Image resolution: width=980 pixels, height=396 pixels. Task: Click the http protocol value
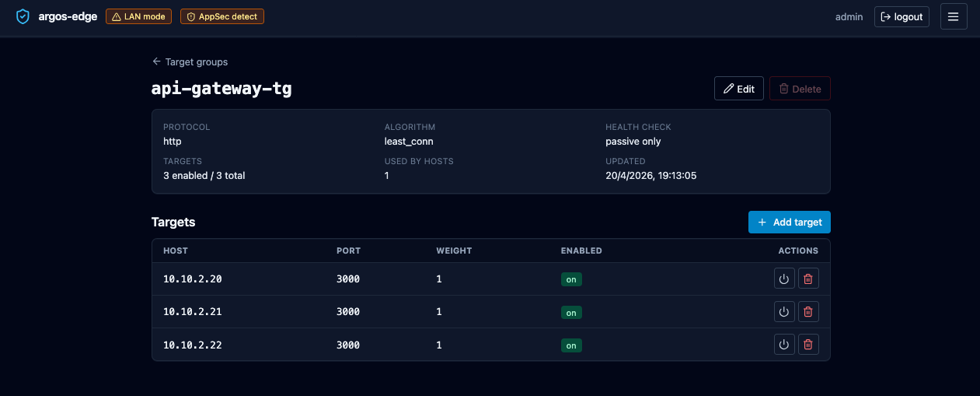click(x=172, y=142)
